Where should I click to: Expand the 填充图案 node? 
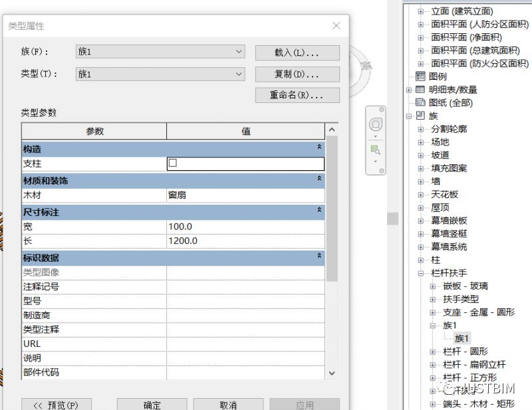click(x=421, y=169)
